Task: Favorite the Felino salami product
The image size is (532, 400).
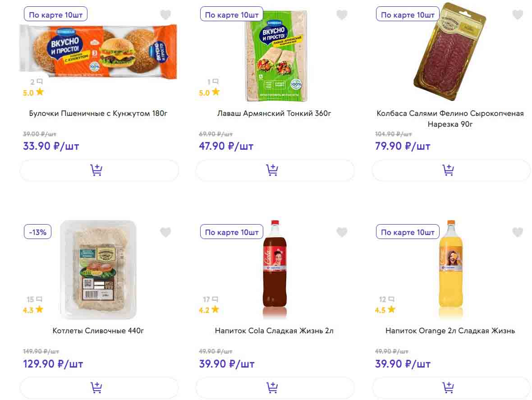Action: click(518, 15)
